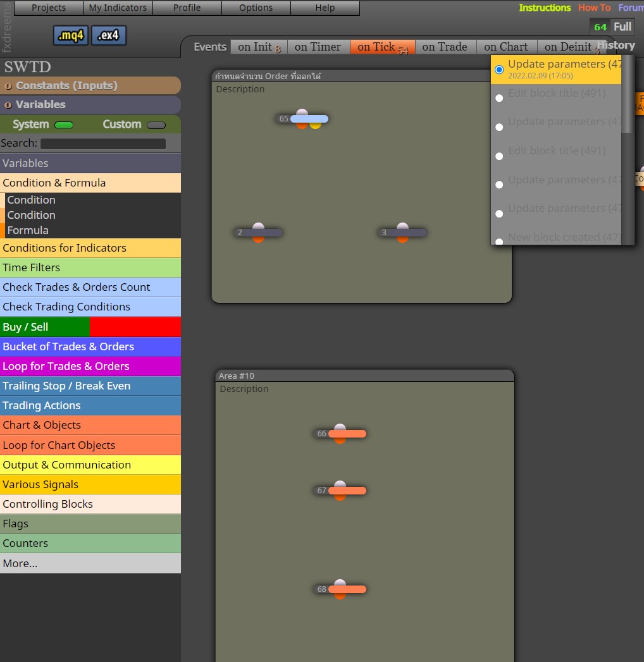Open the Options menu
644x662 pixels.
[x=256, y=8]
